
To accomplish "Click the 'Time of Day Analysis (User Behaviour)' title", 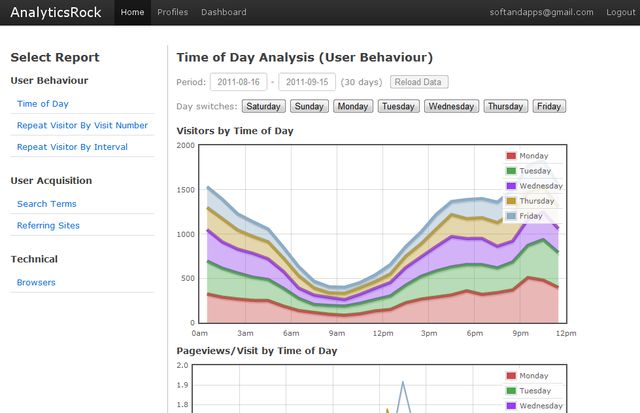I will 304,58.
